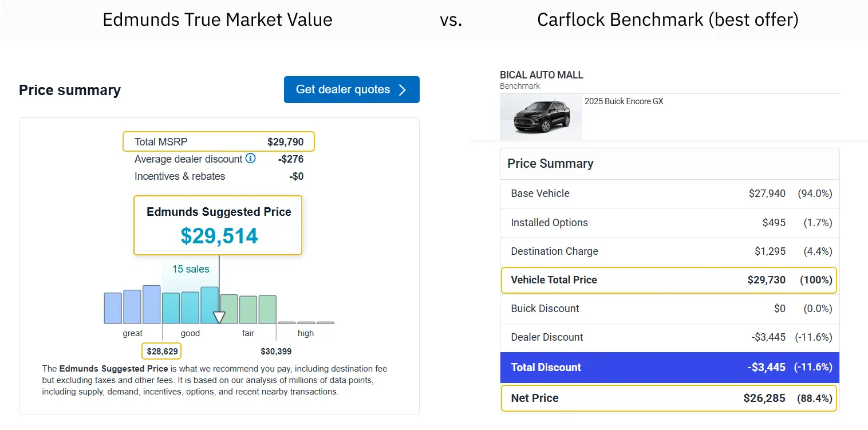Click the Base Vehicle row

click(669, 194)
